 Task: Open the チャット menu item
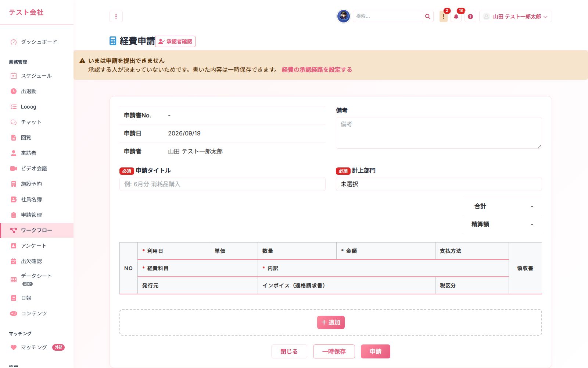(x=37, y=122)
